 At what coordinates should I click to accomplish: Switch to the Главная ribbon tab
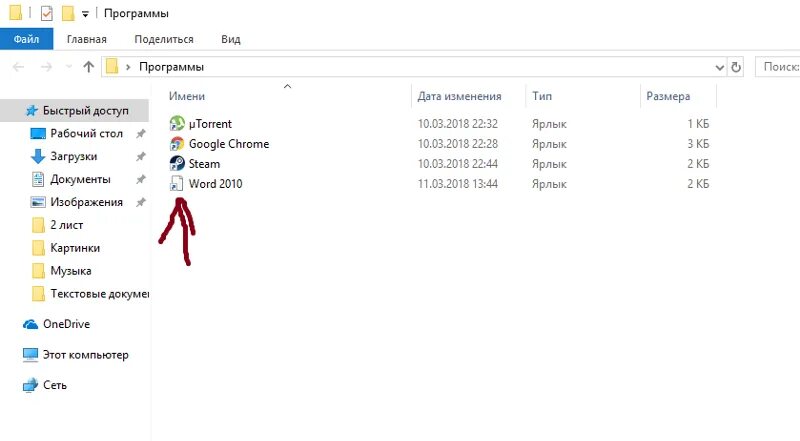[87, 39]
